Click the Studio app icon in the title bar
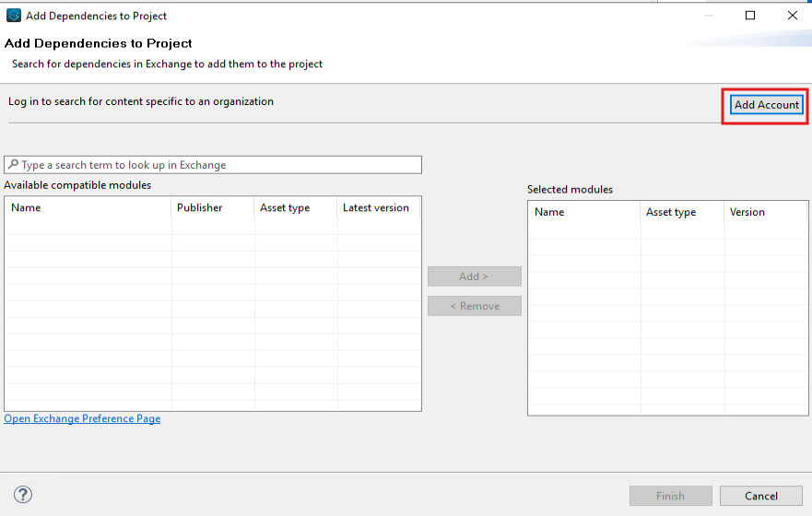This screenshot has height=516, width=812. point(13,16)
